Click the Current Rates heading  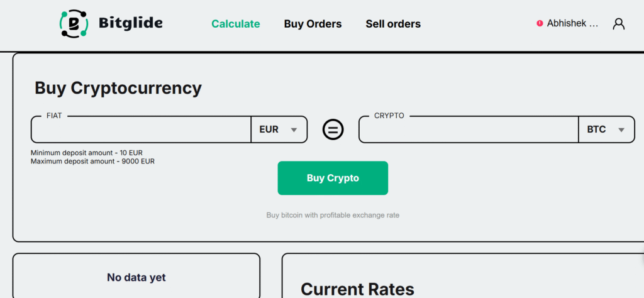(x=357, y=289)
